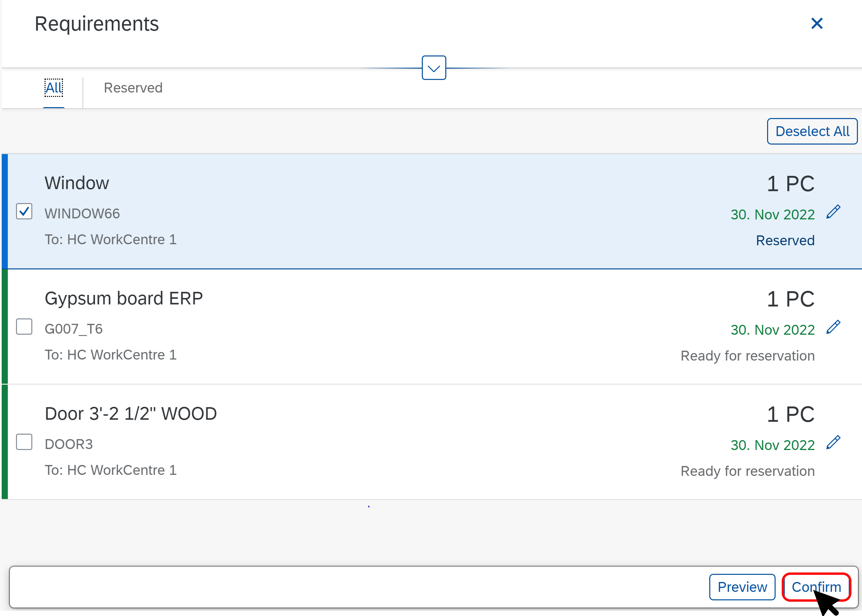Click the G007_T6 material code
Screen dimensions: 862x616
click(x=73, y=329)
